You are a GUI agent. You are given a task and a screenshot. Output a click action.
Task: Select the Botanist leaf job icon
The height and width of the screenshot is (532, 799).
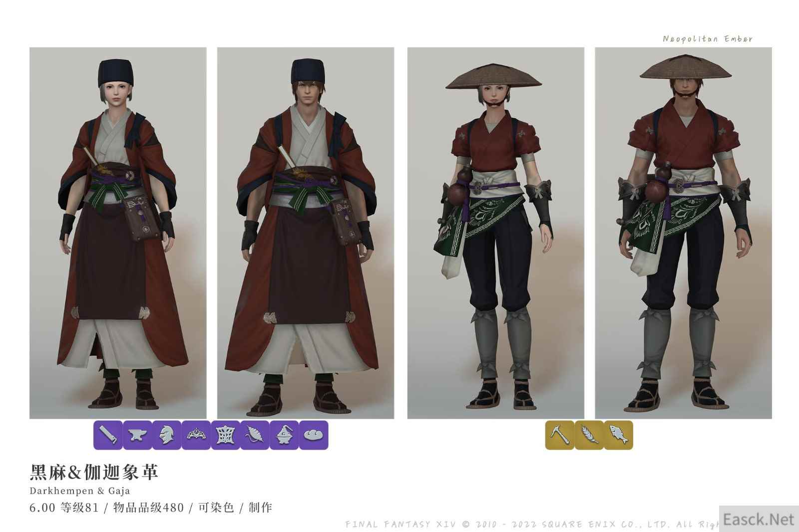point(589,435)
